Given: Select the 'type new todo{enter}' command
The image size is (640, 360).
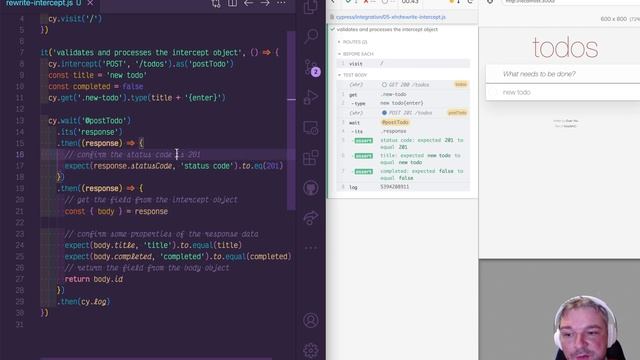Looking at the screenshot, I should pos(403,103).
